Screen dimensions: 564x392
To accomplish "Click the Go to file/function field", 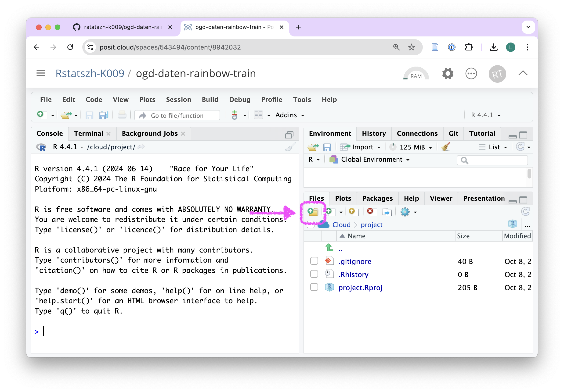I will (x=177, y=115).
